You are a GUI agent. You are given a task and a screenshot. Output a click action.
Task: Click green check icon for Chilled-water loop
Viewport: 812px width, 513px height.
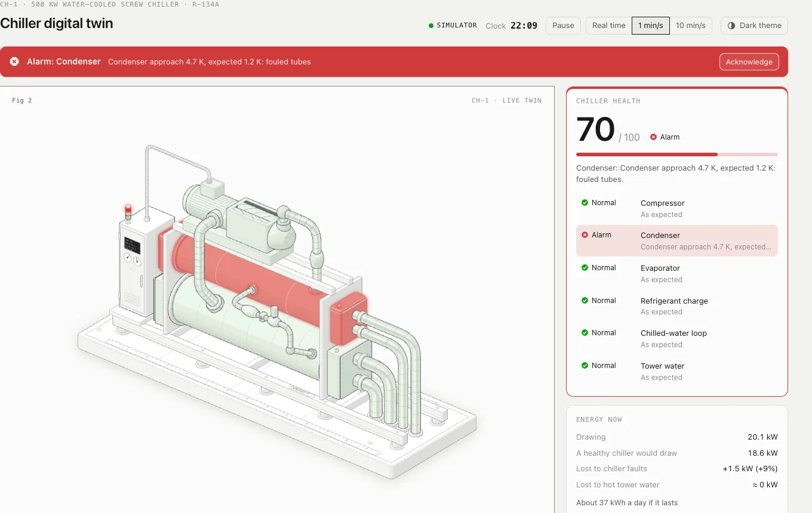pyautogui.click(x=585, y=333)
